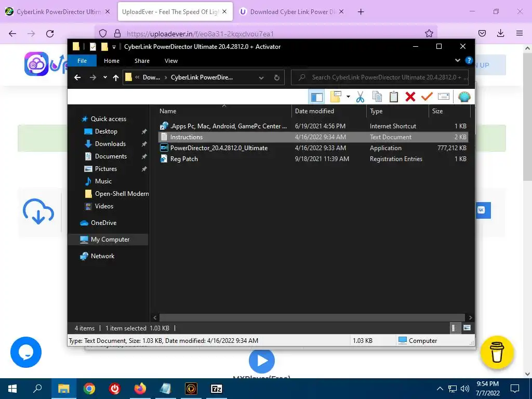Open Documents in navigation pane
This screenshot has width=532, height=399.
[x=111, y=156]
